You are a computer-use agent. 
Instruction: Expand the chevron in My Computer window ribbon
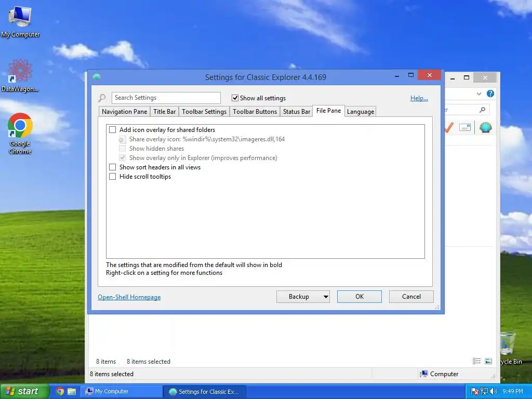(x=479, y=94)
